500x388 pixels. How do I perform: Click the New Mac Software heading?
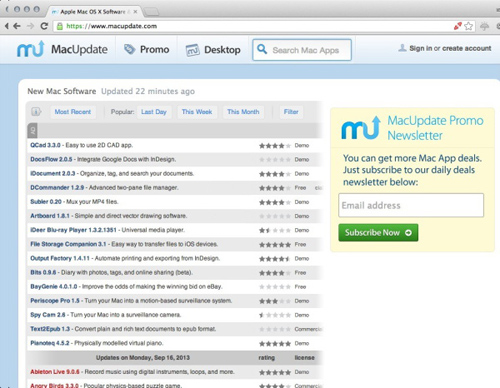coord(62,91)
